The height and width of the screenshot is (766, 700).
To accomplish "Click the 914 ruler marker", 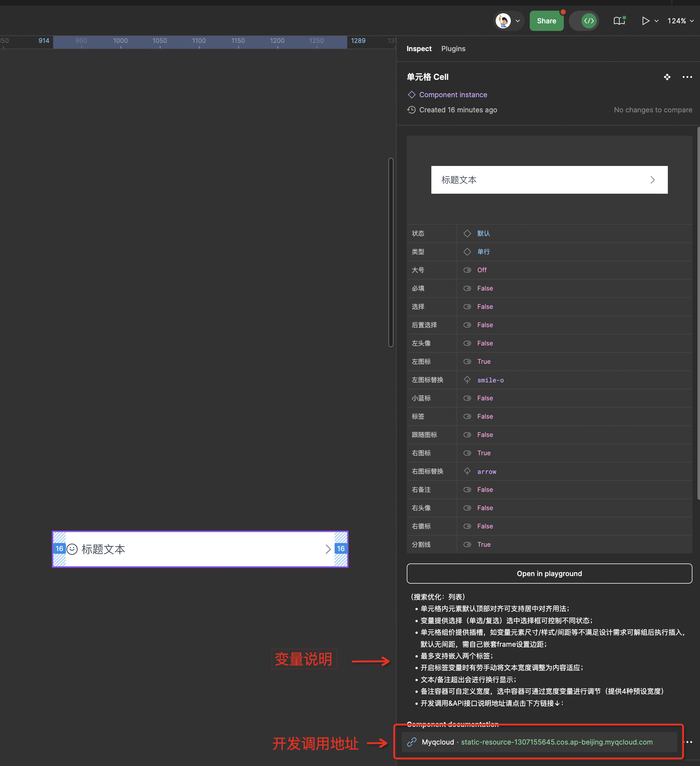I will 44,41.
